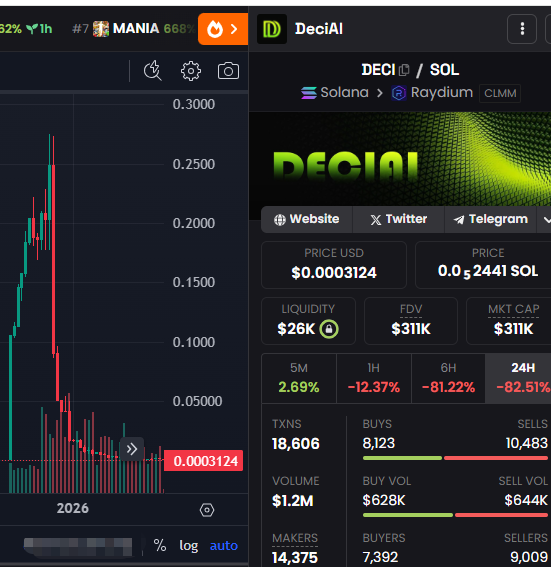
Task: Open the hexagon chart time settings icon
Action: 207,510
